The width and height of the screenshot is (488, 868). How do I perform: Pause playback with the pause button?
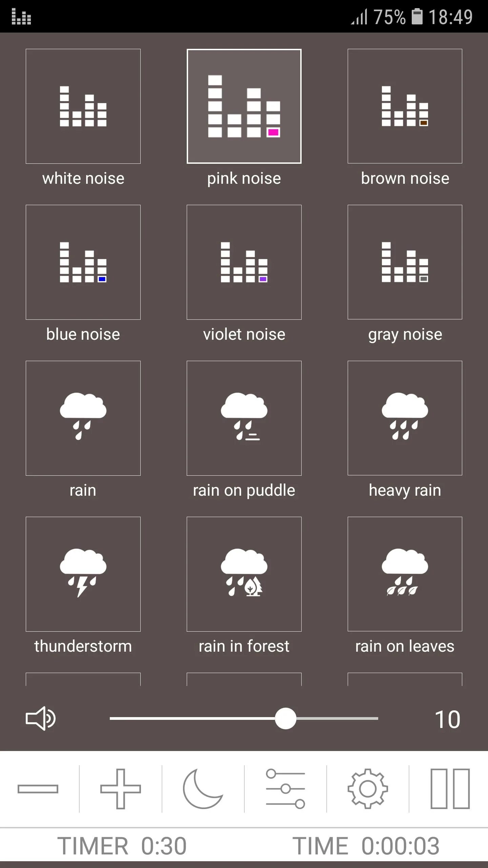(x=450, y=789)
